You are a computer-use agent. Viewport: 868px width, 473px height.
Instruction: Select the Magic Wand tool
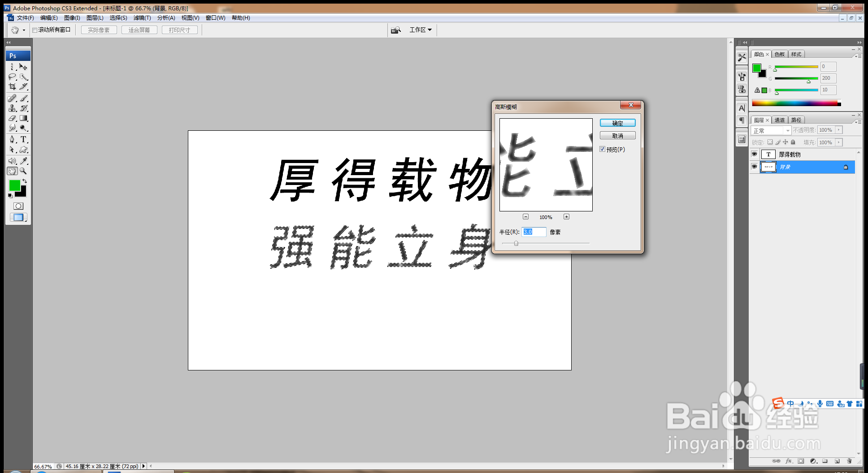point(23,77)
